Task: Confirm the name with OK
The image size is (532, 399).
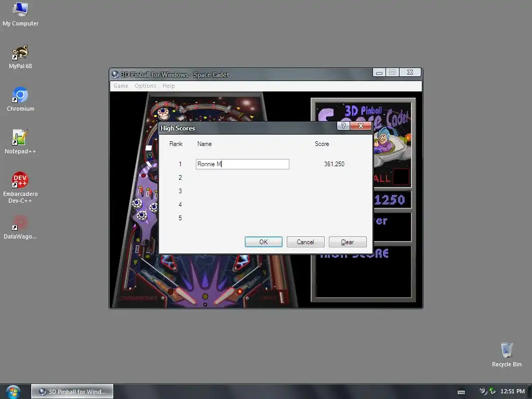Action: pos(263,242)
